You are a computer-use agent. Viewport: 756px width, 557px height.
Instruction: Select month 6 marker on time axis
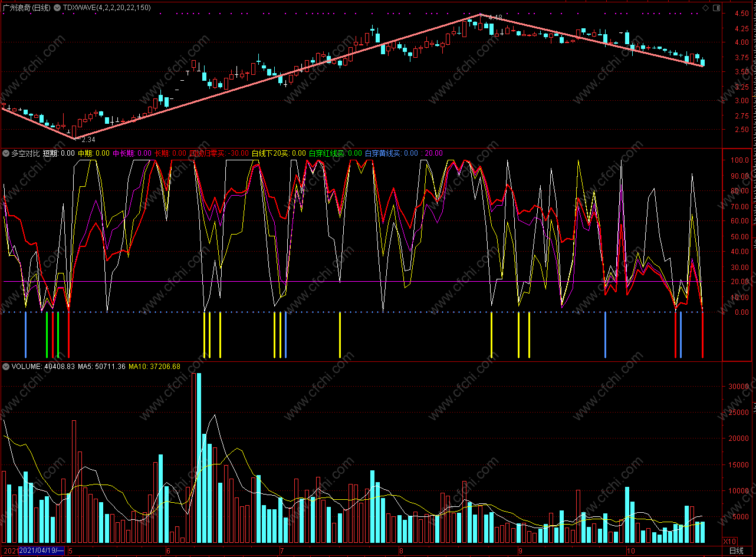click(169, 551)
